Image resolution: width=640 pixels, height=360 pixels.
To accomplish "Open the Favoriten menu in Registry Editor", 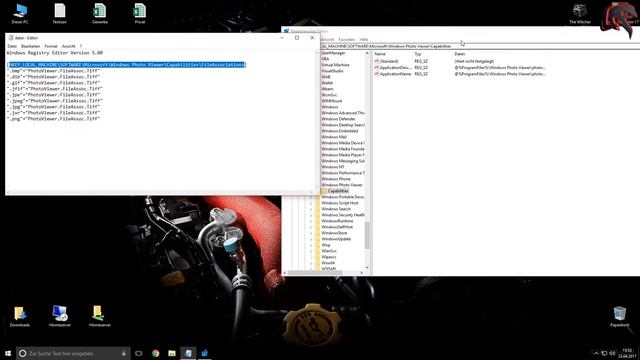I will (347, 40).
